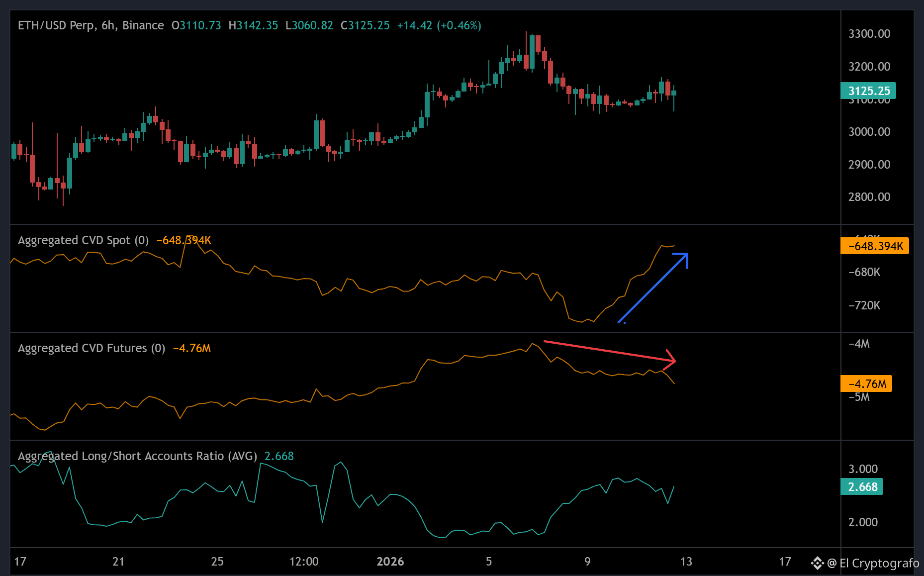Select the Aggregated Long/Short Accounts Ratio label
This screenshot has height=576, width=924.
tap(137, 456)
